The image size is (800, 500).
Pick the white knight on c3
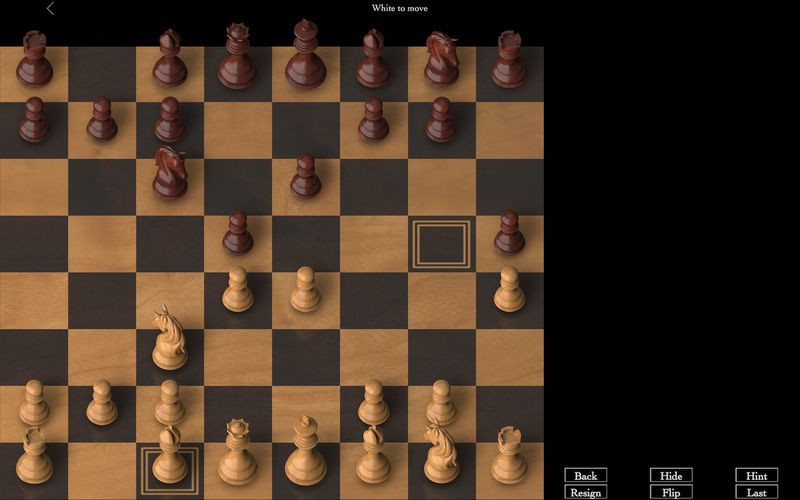[x=169, y=337]
